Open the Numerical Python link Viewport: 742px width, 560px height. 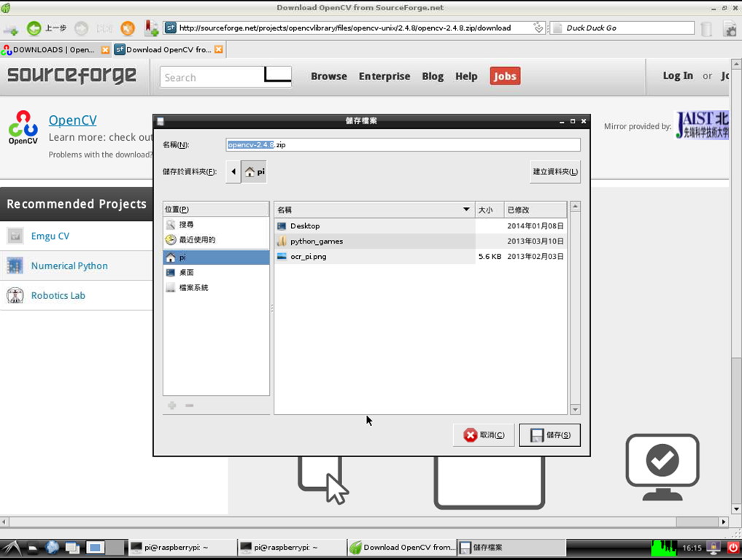(x=69, y=266)
